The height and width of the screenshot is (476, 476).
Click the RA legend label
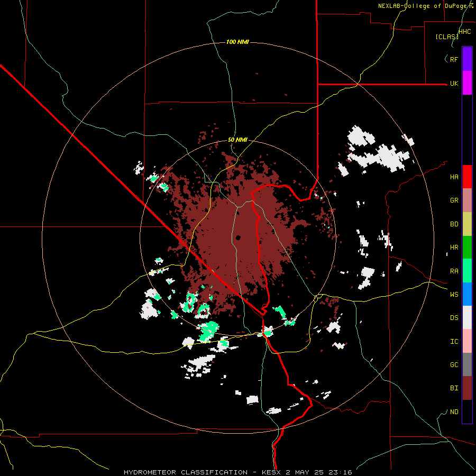pyautogui.click(x=454, y=271)
